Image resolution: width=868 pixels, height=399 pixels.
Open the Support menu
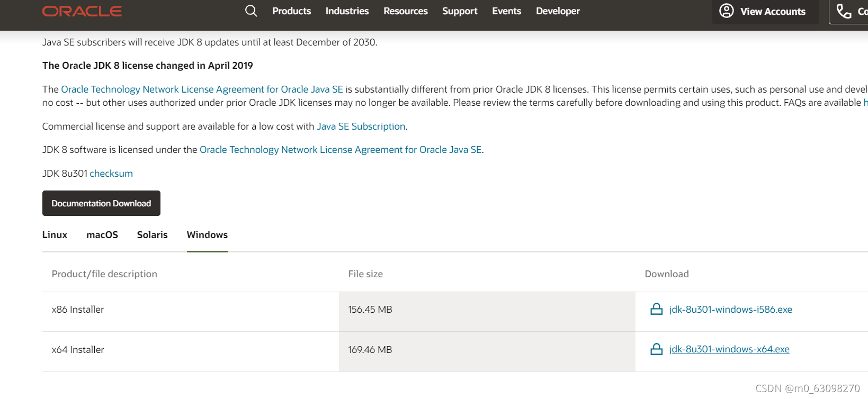[460, 11]
